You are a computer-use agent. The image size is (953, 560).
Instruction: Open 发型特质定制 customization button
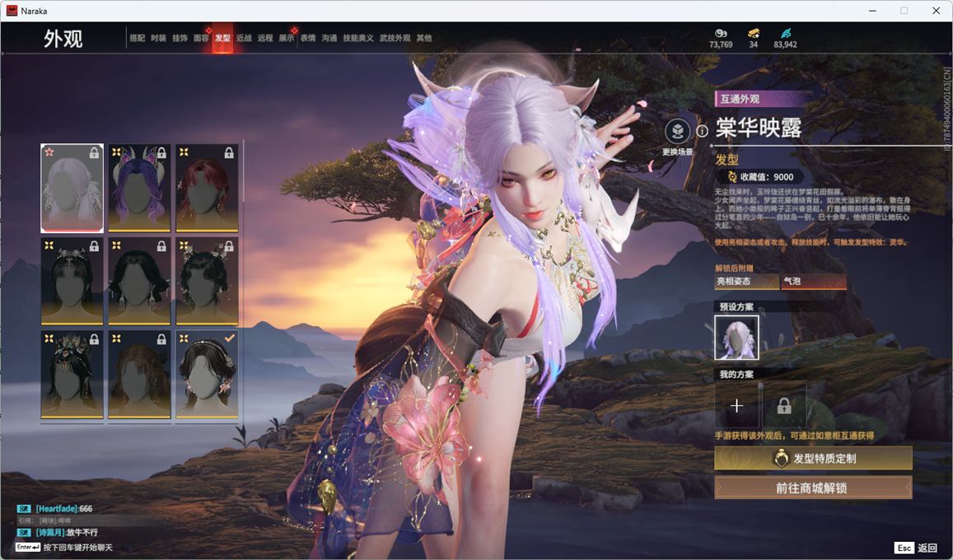click(x=812, y=459)
